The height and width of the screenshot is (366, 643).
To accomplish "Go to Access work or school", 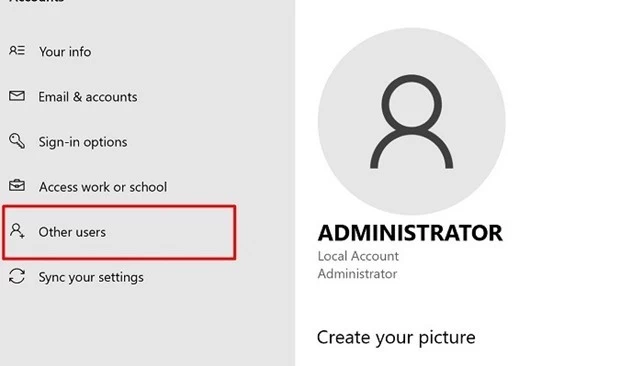I will tap(103, 187).
